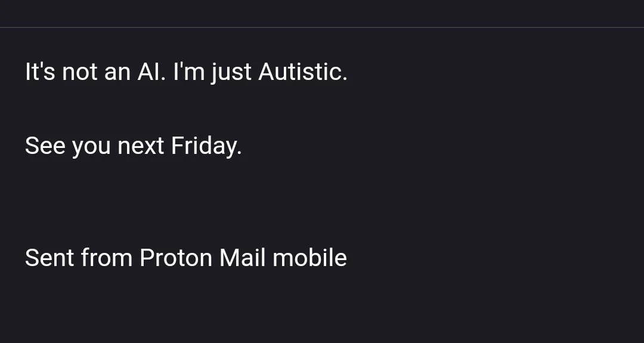
Task: Place cursor on the word "next"
Action: pyautogui.click(x=141, y=147)
